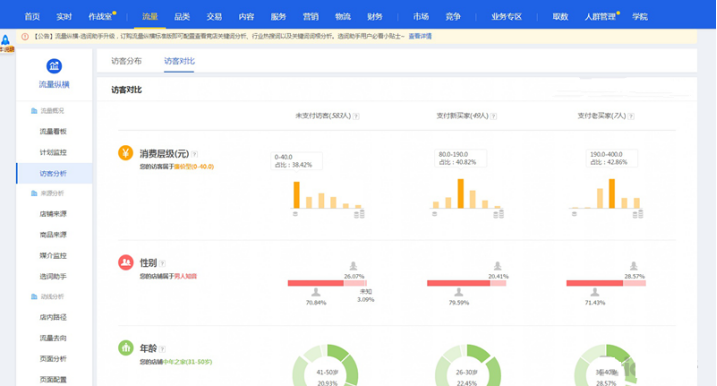The width and height of the screenshot is (717, 386).
Task: Click the 71.43% male gender bar segment
Action: point(594,283)
